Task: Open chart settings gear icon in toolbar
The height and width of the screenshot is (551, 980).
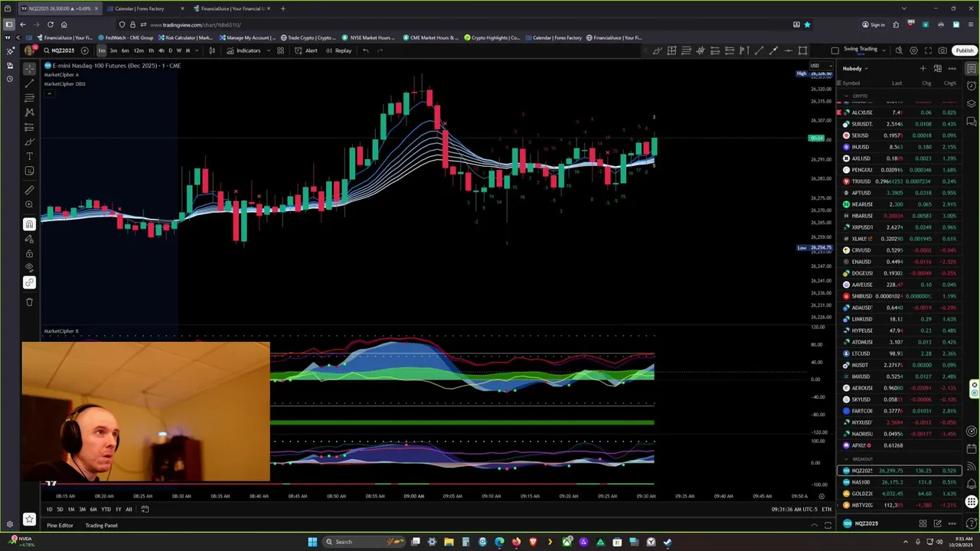Action: (x=913, y=51)
